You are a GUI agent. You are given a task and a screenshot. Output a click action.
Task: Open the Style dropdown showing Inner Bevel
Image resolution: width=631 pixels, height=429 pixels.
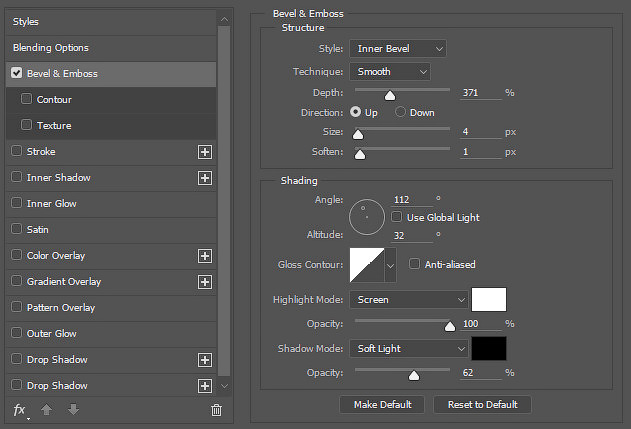(398, 49)
